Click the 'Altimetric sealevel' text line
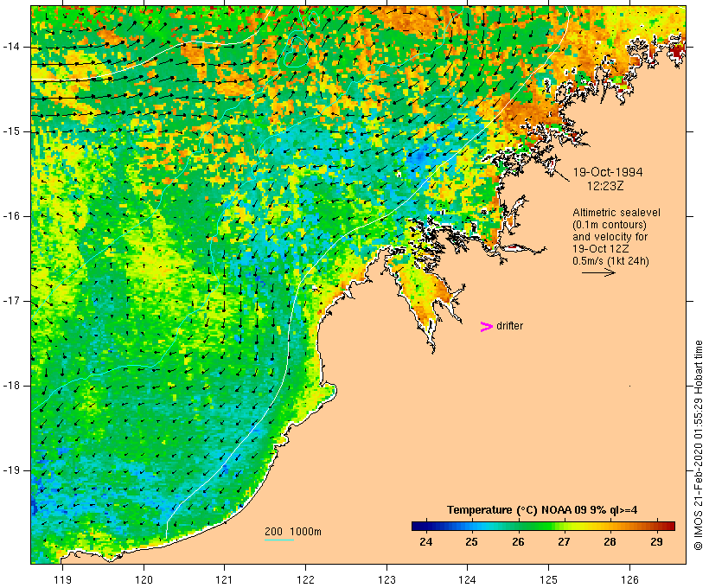 click(616, 213)
